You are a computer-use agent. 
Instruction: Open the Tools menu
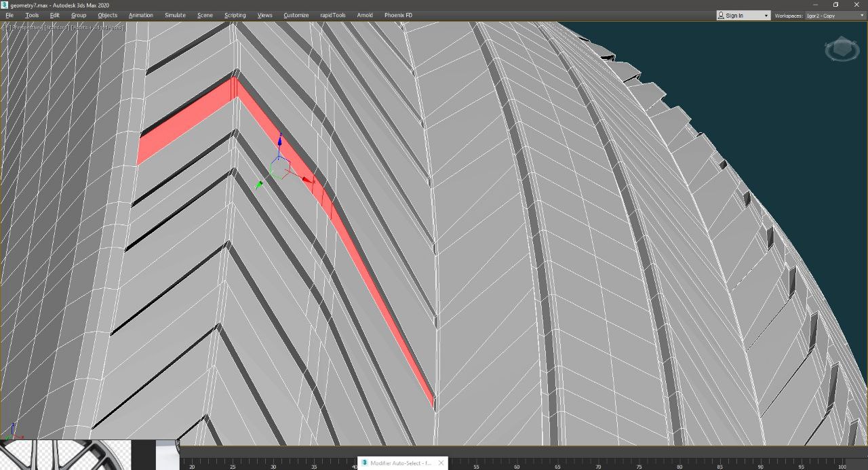[32, 15]
